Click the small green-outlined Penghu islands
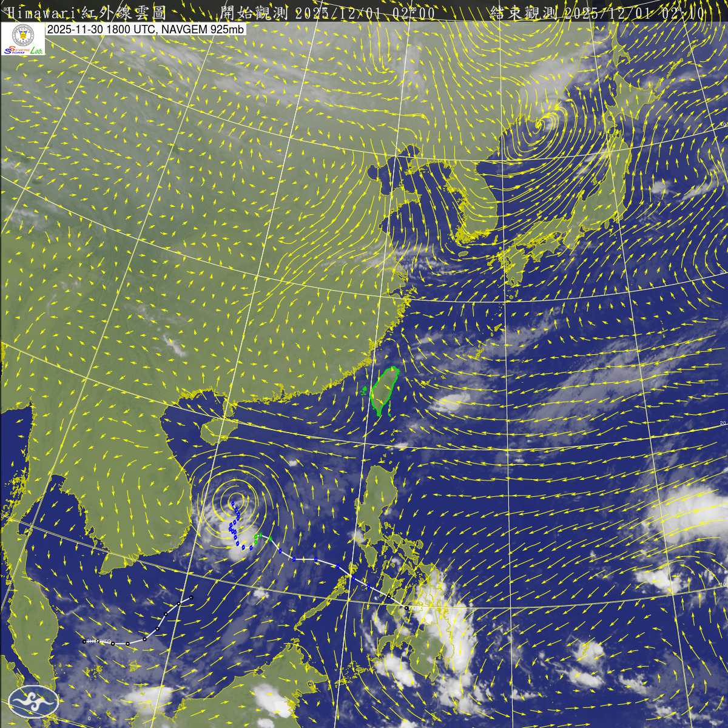Image resolution: width=728 pixels, height=728 pixels. [365, 391]
